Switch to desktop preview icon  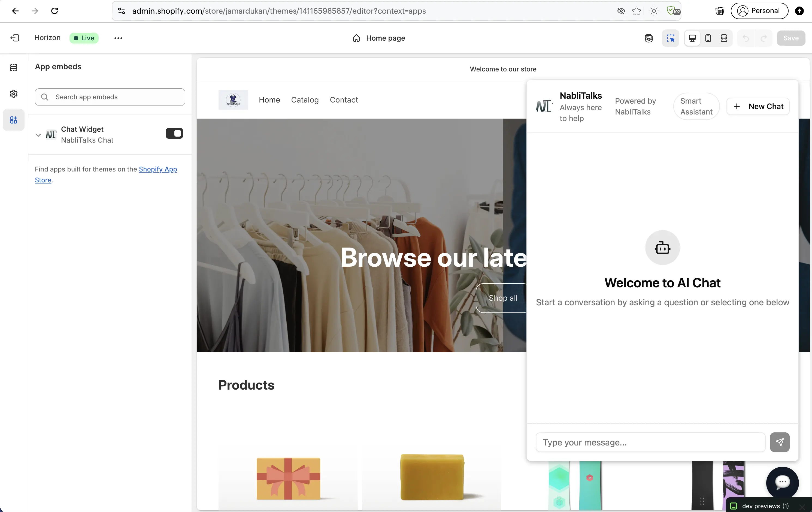tap(692, 38)
